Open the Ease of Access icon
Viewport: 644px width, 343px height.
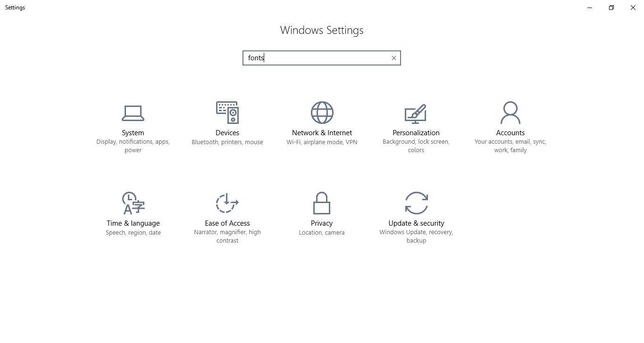click(227, 203)
